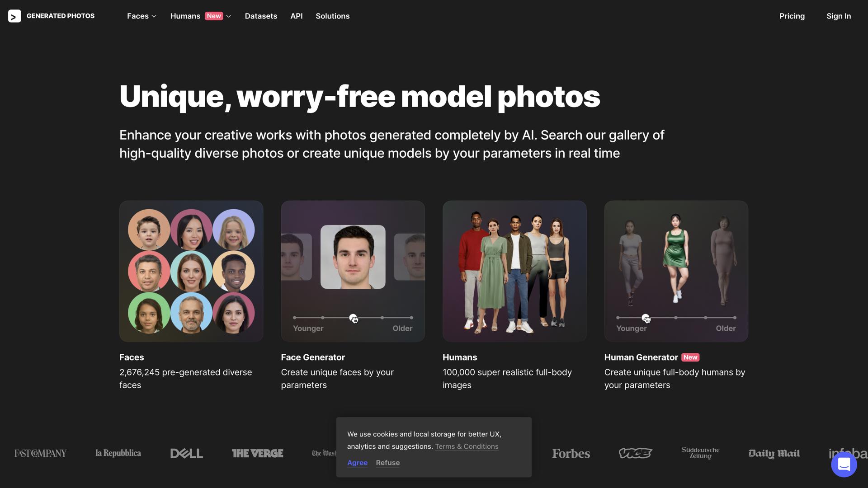Click the Generated Photos logo icon
868x488 pixels.
(14, 16)
